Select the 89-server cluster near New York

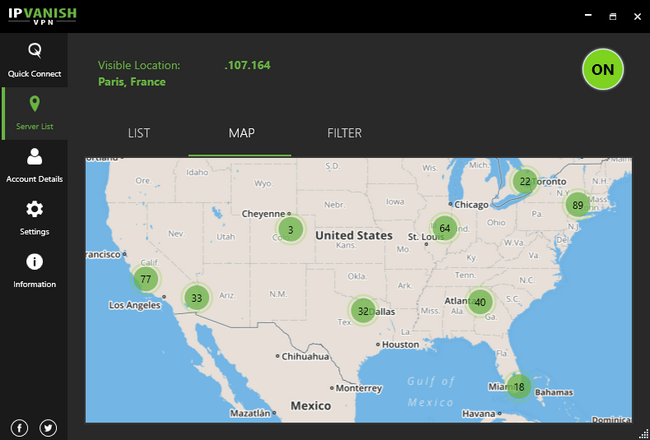578,205
